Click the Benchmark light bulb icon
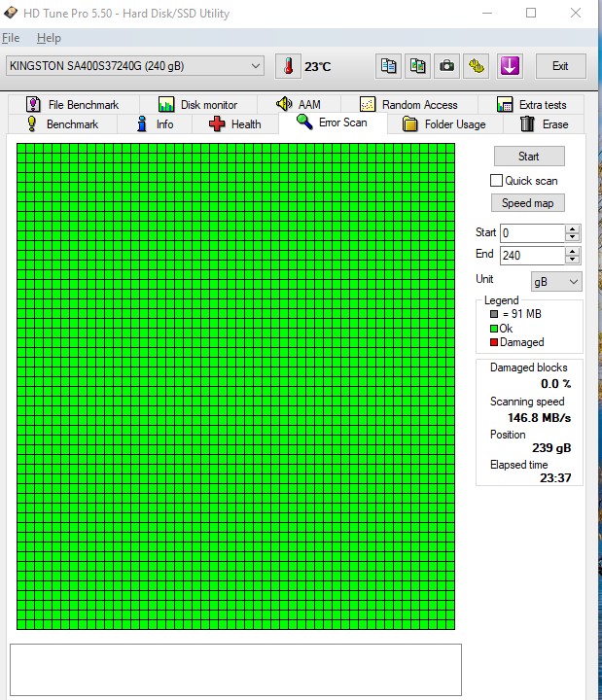This screenshot has width=602, height=700. pyautogui.click(x=31, y=123)
